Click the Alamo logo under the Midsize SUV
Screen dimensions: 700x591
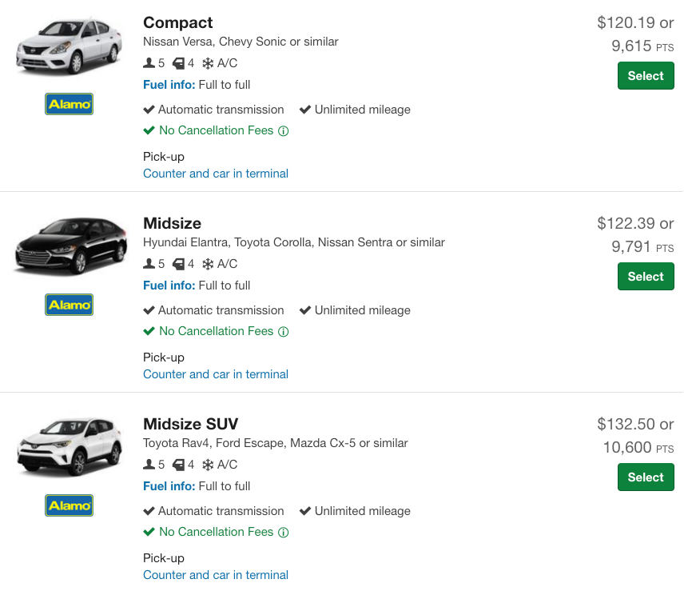(x=70, y=505)
